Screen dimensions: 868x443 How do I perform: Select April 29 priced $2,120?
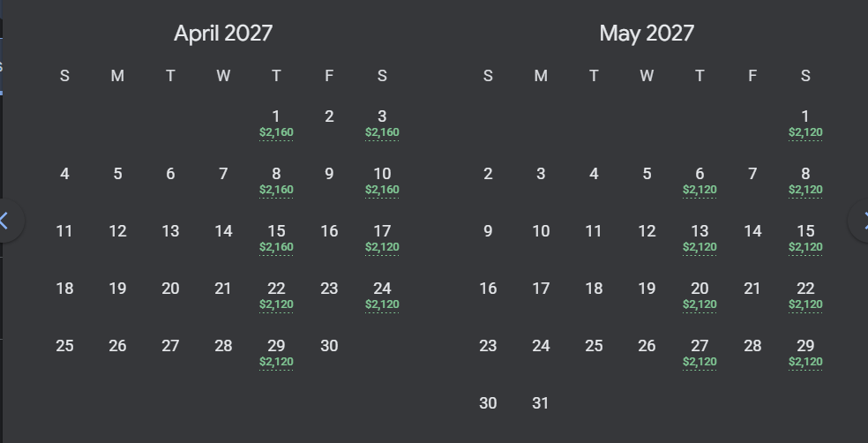pos(276,353)
